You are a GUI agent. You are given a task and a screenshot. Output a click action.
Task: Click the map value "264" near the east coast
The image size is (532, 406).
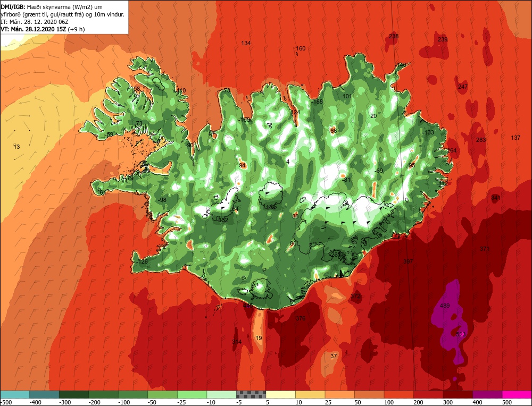[452, 150]
